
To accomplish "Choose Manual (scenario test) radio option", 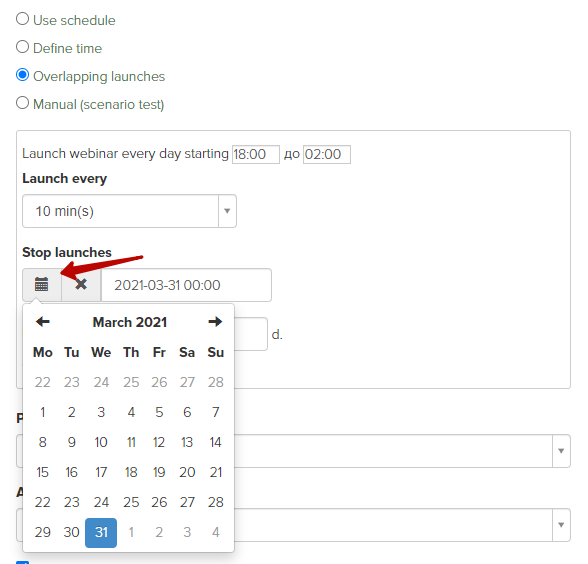I will coord(22,103).
